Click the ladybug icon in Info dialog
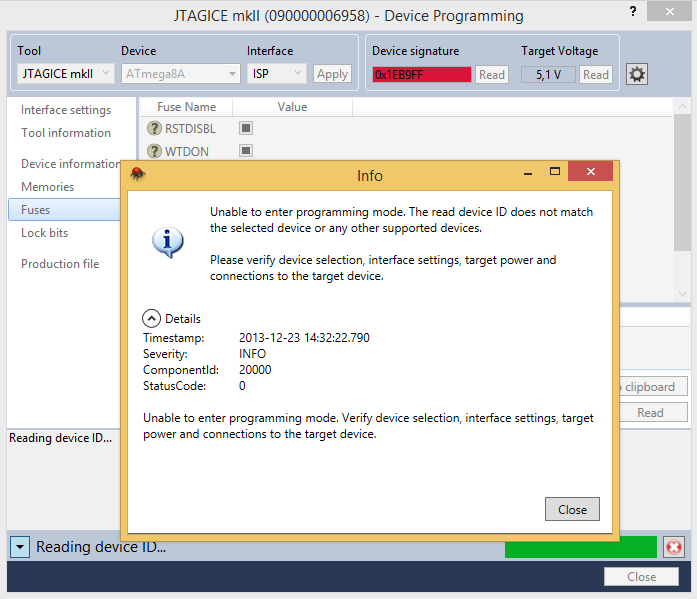The height and width of the screenshot is (599, 697). pyautogui.click(x=138, y=173)
